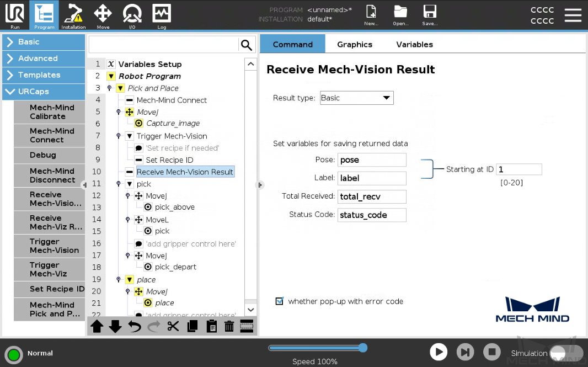Viewport: 588px width, 367px height.
Task: Click the search magnifier icon
Action: tap(247, 45)
